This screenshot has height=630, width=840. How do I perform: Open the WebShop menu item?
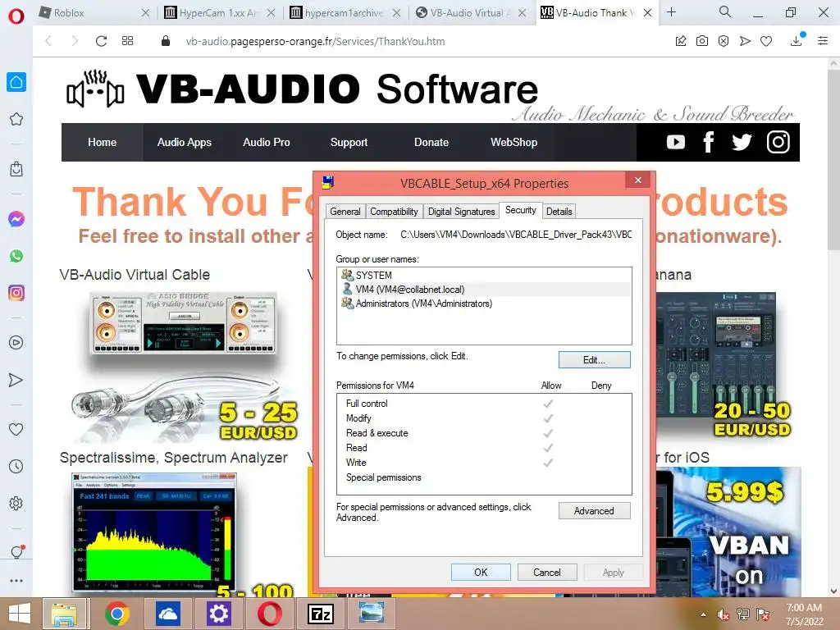pyautogui.click(x=514, y=142)
